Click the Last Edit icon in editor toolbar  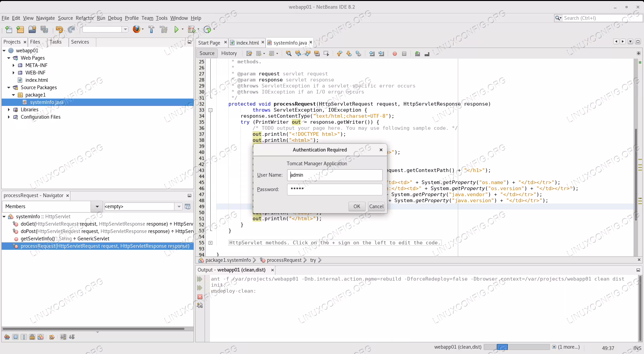[249, 54]
